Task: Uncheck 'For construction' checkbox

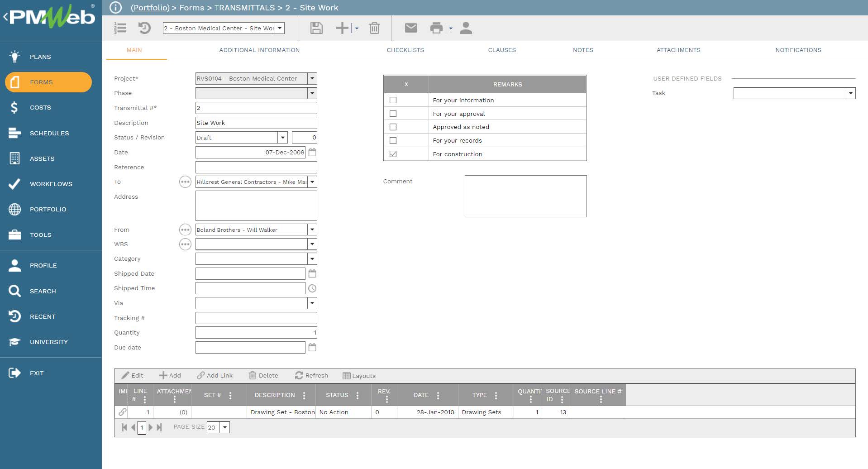Action: pos(393,154)
